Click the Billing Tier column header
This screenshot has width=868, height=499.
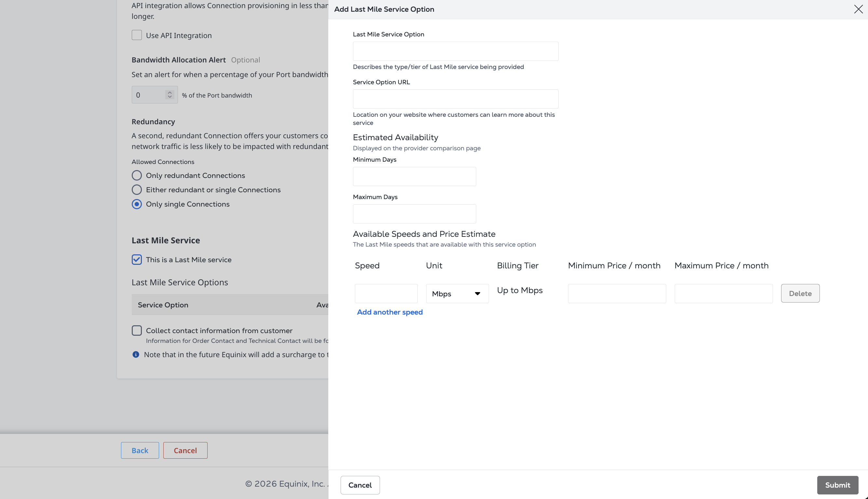[x=517, y=266]
